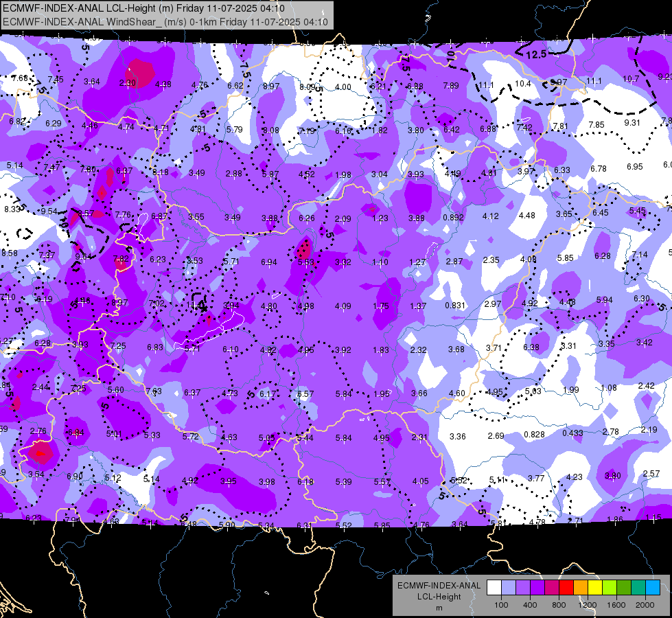The width and height of the screenshot is (672, 618).
Task: Click the wind shear value '3.98'
Action: click(x=266, y=482)
